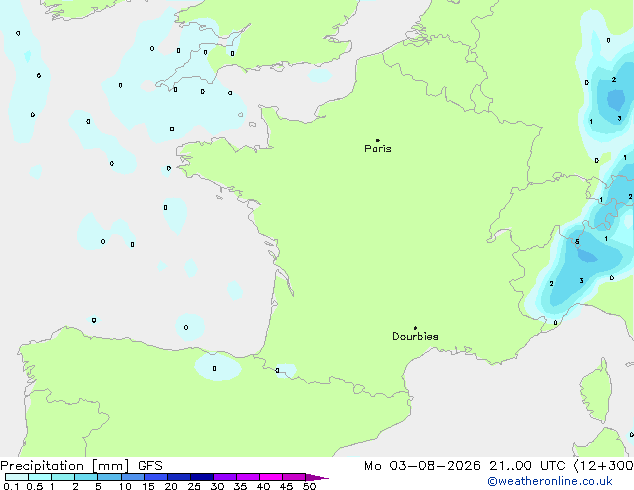Click the GFS model label

tap(150, 466)
